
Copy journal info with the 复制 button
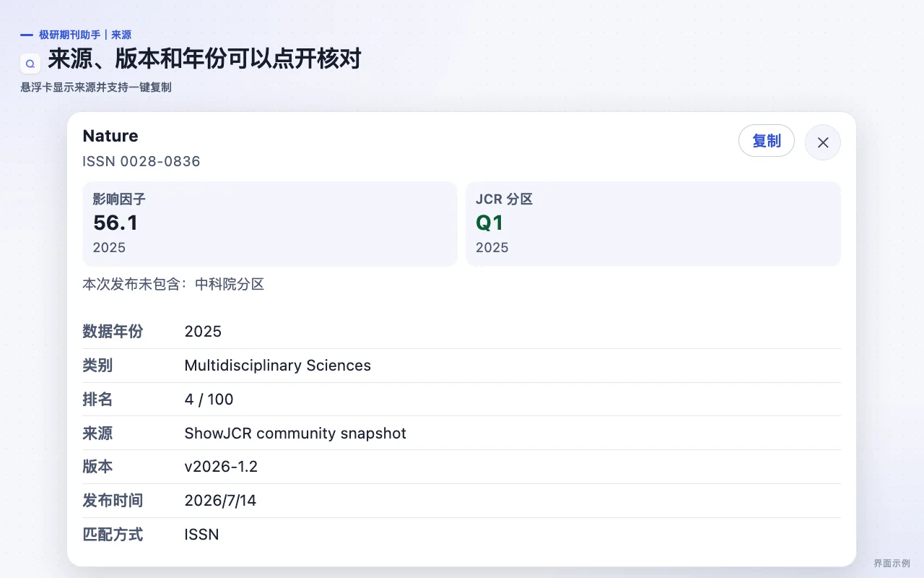(x=767, y=141)
